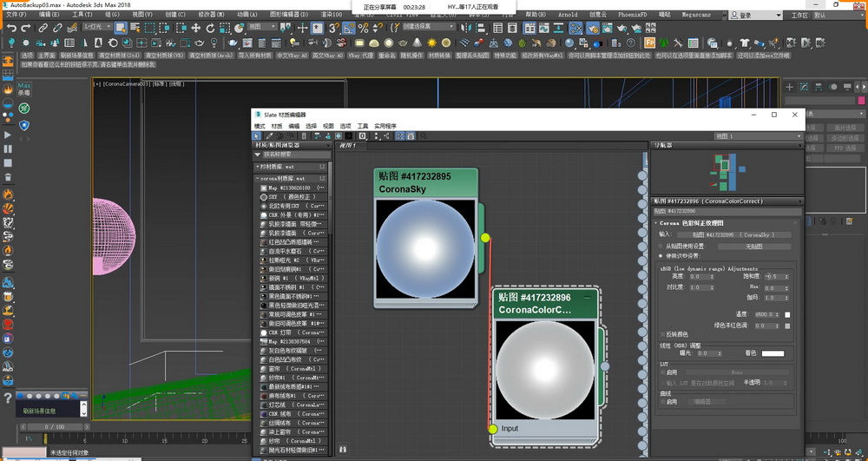Select '北欧专用SKY' in material library list
The height and width of the screenshot is (461, 868).
[x=293, y=206]
